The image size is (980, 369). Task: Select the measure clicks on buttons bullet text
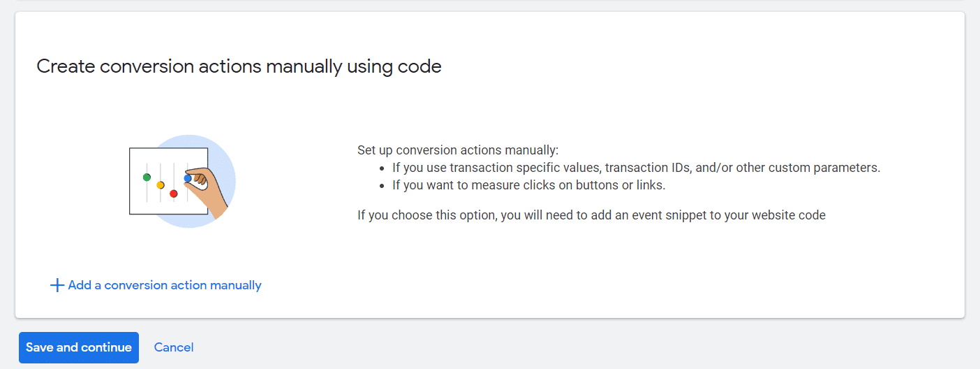click(x=528, y=185)
